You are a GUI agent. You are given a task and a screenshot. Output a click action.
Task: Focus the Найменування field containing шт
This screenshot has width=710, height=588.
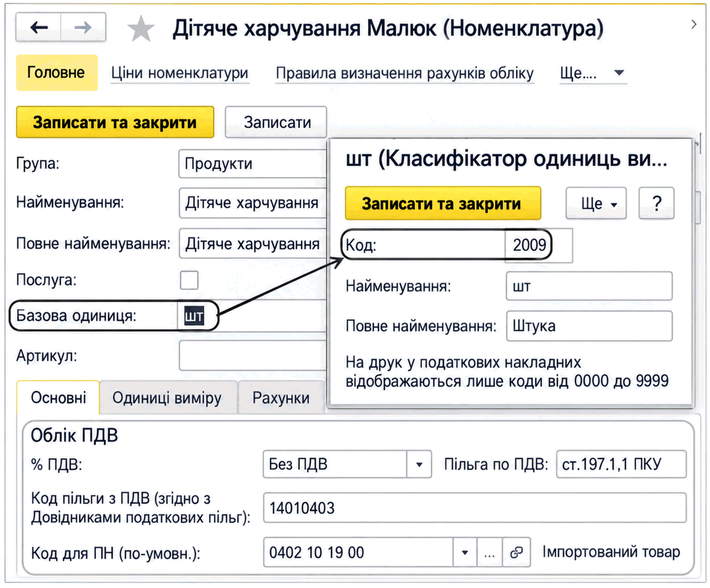point(589,286)
